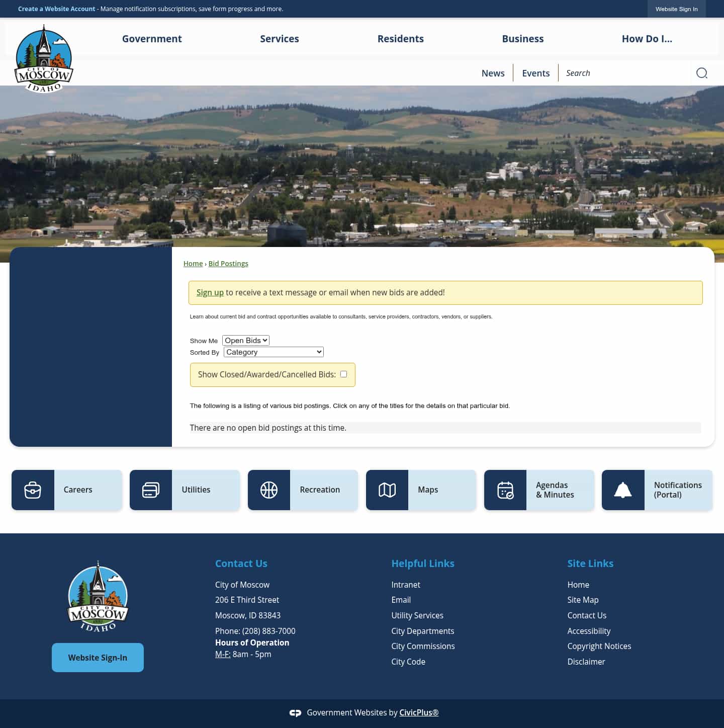Click the Notifications bell icon

click(x=623, y=490)
